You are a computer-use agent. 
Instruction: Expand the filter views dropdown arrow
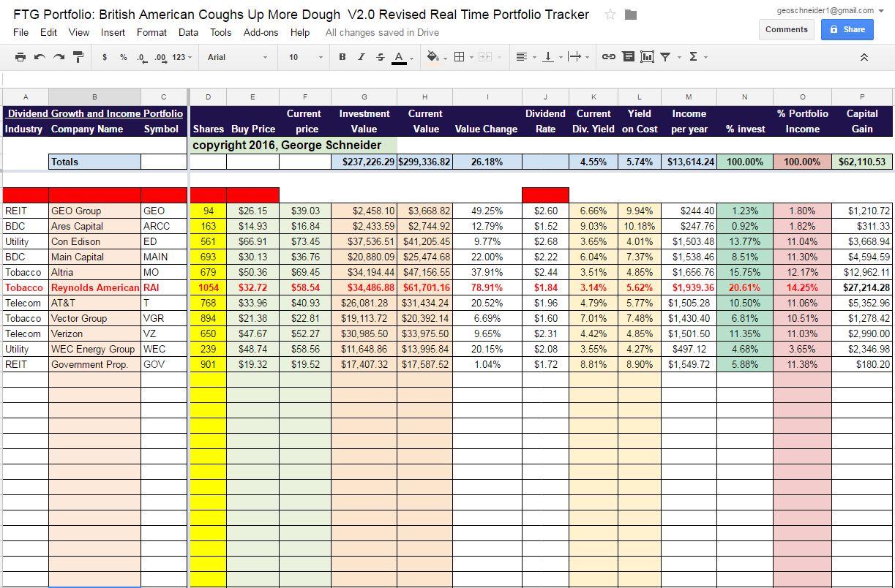[679, 57]
